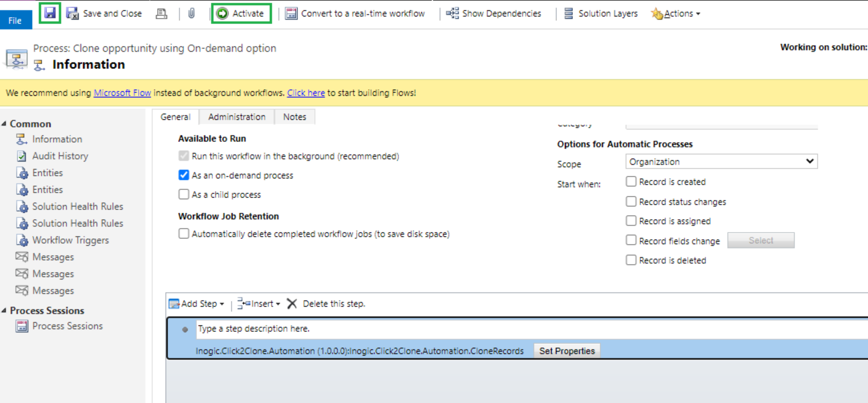Open Solution Layers
This screenshot has height=403, width=868.
pos(601,13)
